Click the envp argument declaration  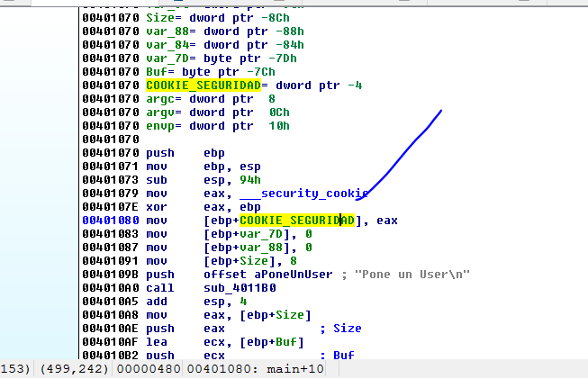click(x=164, y=125)
